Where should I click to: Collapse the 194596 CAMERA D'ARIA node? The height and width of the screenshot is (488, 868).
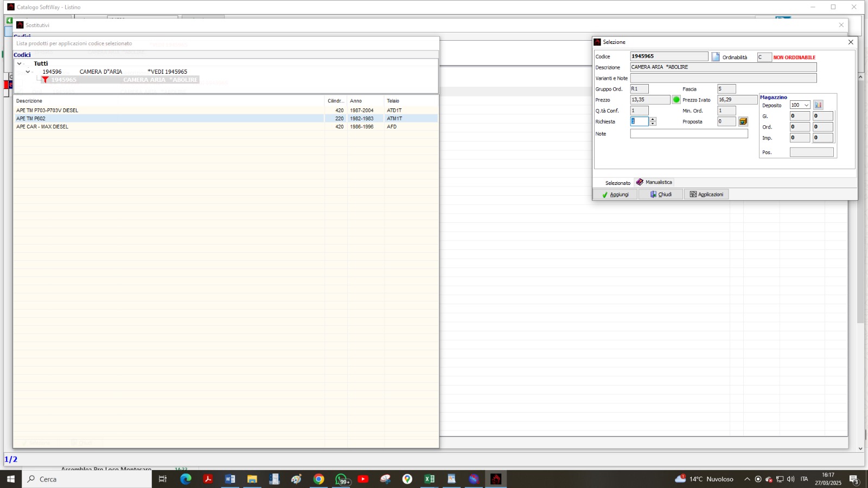(28, 72)
